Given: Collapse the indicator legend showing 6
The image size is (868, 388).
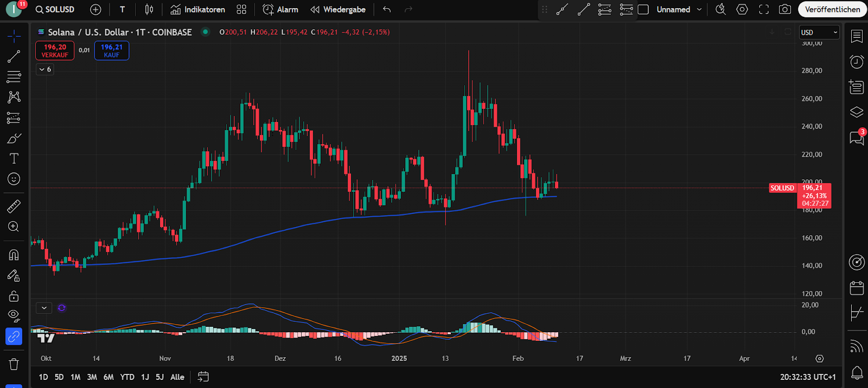Looking at the screenshot, I should 44,69.
